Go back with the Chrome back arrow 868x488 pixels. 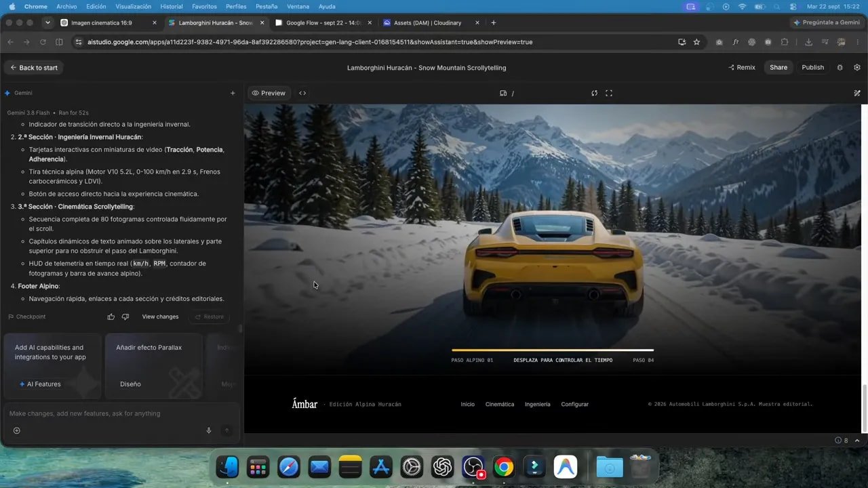click(x=10, y=42)
